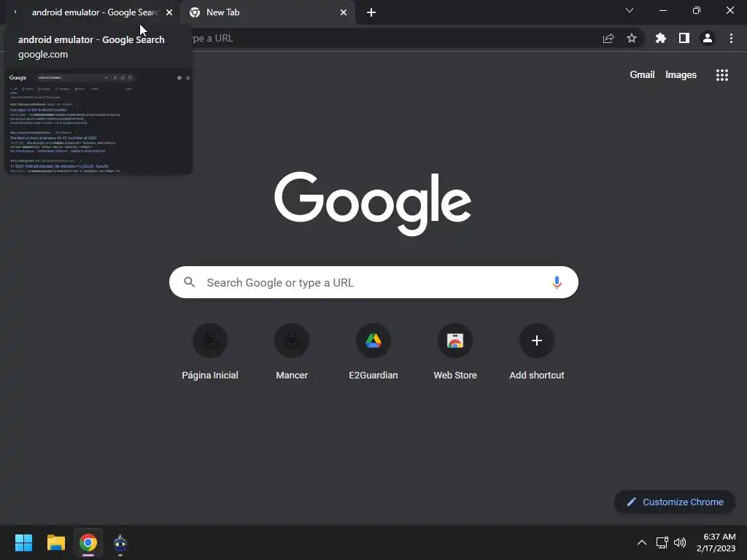Open the Extensions puzzle icon
747x560 pixels.
coord(661,38)
